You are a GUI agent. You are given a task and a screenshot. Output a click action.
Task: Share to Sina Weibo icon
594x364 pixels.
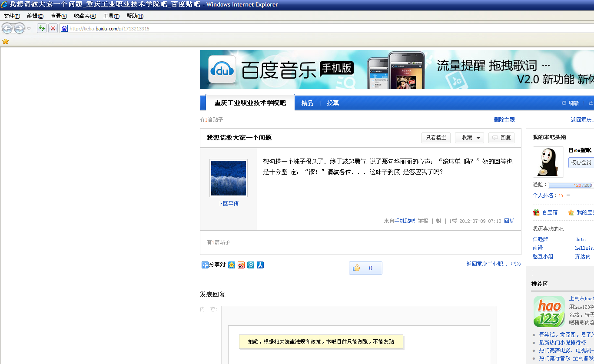point(241,265)
